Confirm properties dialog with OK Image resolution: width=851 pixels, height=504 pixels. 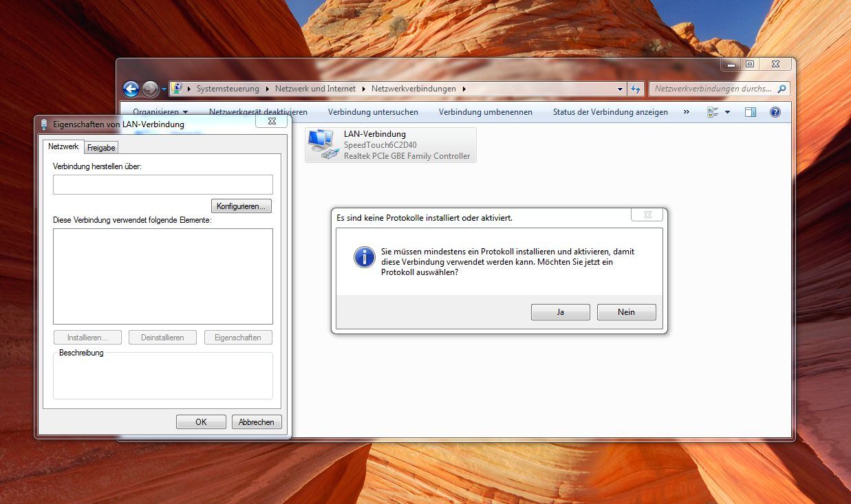(201, 422)
